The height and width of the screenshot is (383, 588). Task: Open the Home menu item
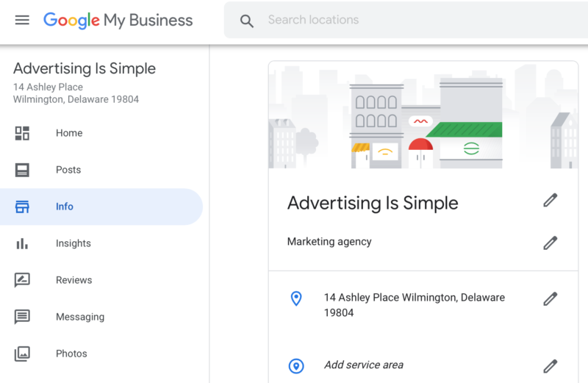(x=69, y=133)
